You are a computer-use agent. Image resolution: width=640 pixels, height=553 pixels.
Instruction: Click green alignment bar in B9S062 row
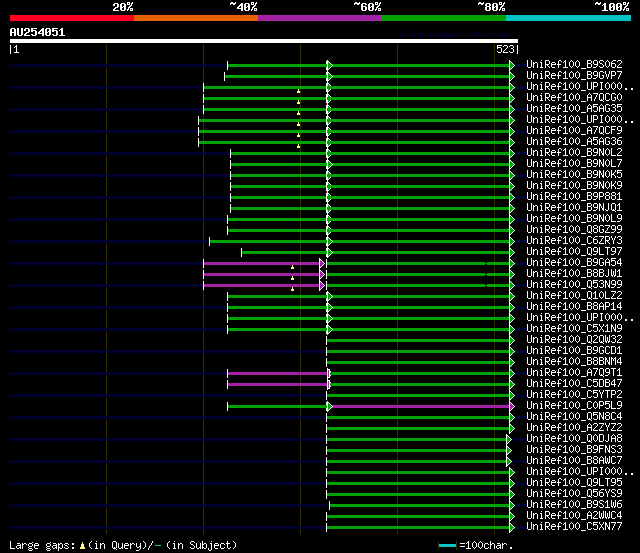click(x=369, y=65)
